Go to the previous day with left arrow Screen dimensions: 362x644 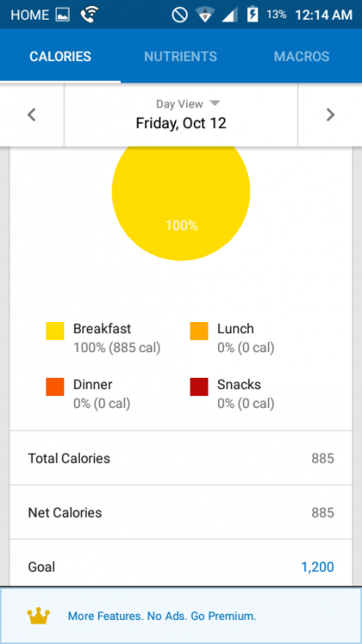pyautogui.click(x=32, y=115)
